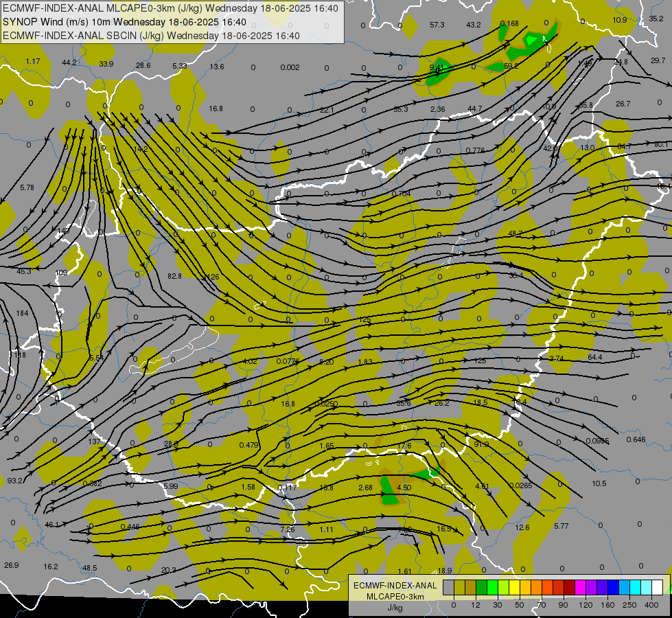Click the gray swatch in the MLCAPE legend
Screen dimensions: 672x618
coord(448,587)
